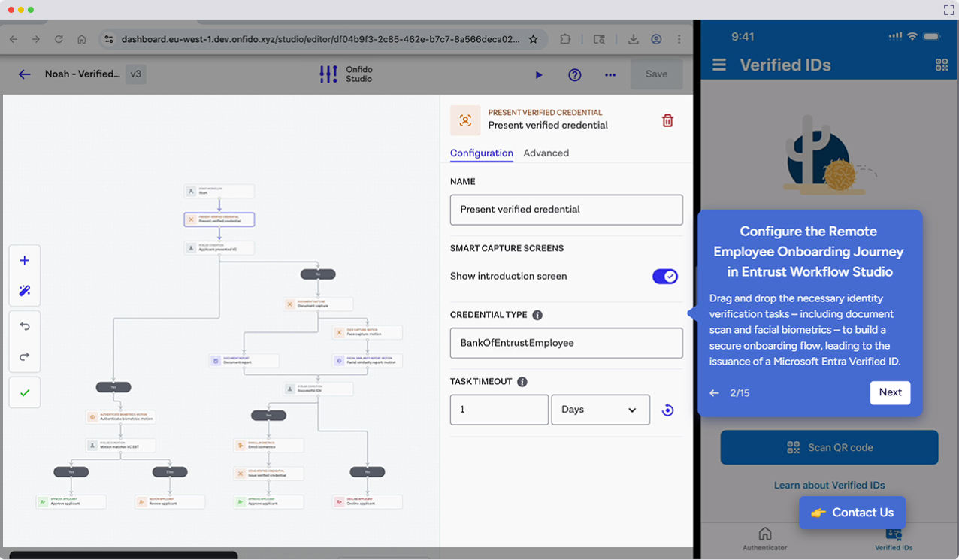This screenshot has height=560, width=959.
Task: Go to the browser home page
Action: click(82, 39)
